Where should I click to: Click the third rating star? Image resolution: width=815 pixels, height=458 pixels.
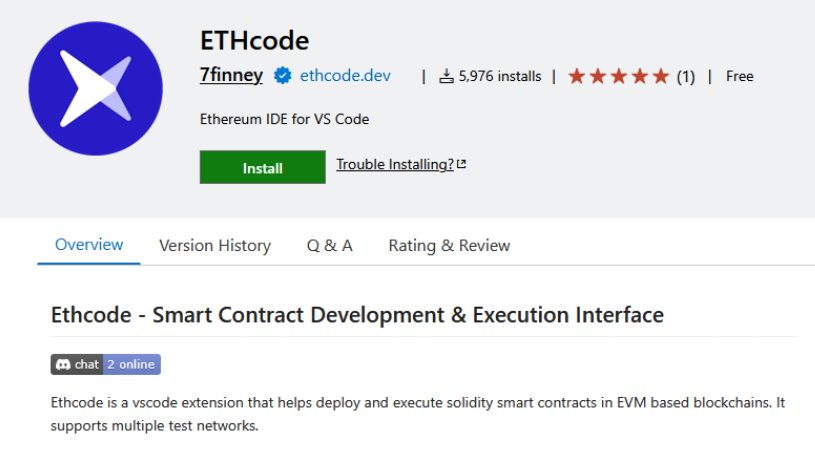tap(619, 76)
